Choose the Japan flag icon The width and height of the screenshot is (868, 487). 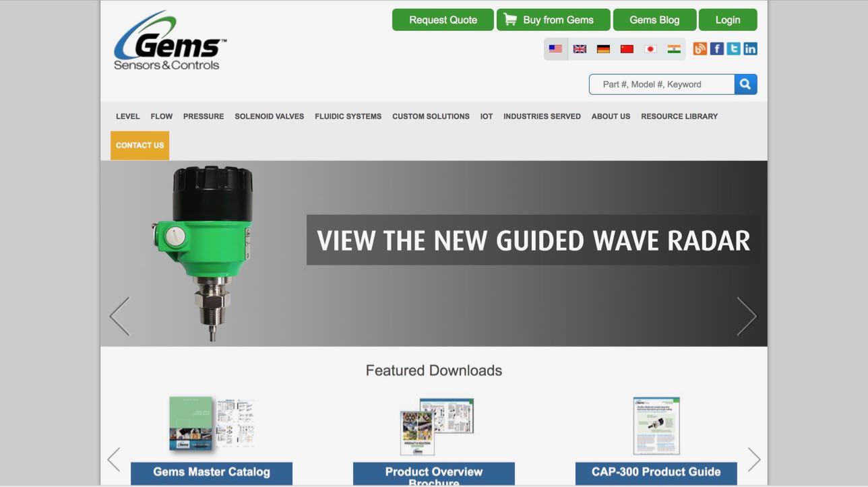point(650,49)
